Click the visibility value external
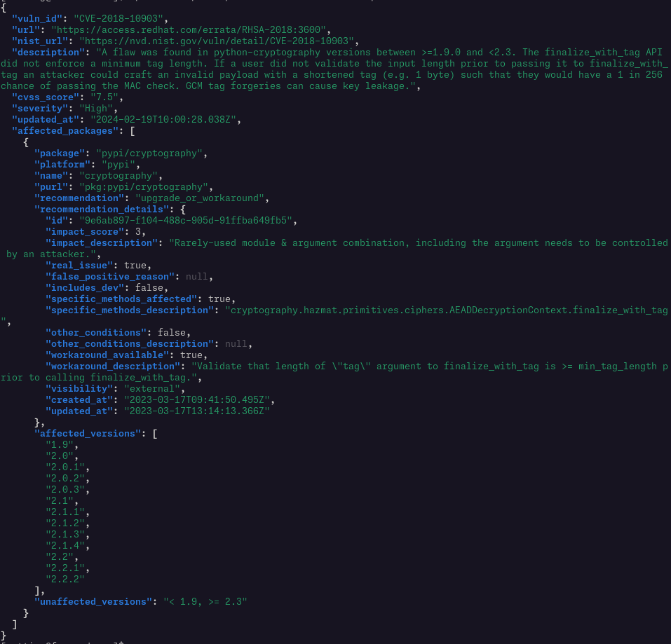This screenshot has height=644, width=671. (x=152, y=388)
